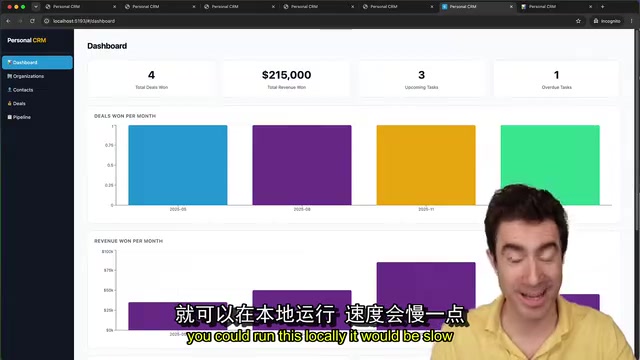The height and width of the screenshot is (360, 640).
Task: Switch to the first Personal CRM tab
Action: point(80,7)
